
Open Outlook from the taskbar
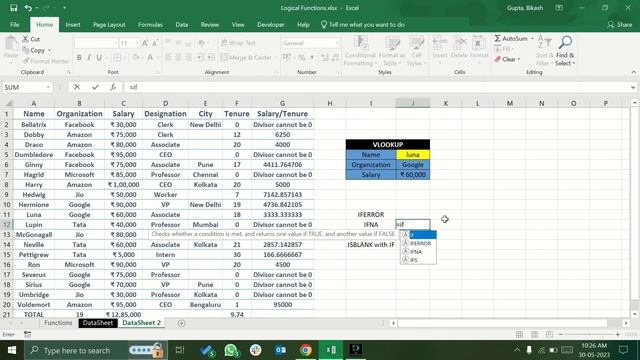pos(280,350)
